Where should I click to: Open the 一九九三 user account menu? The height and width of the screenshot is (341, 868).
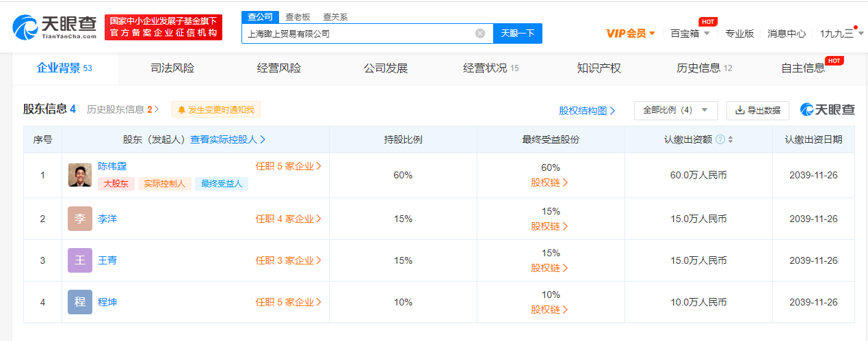tap(841, 33)
